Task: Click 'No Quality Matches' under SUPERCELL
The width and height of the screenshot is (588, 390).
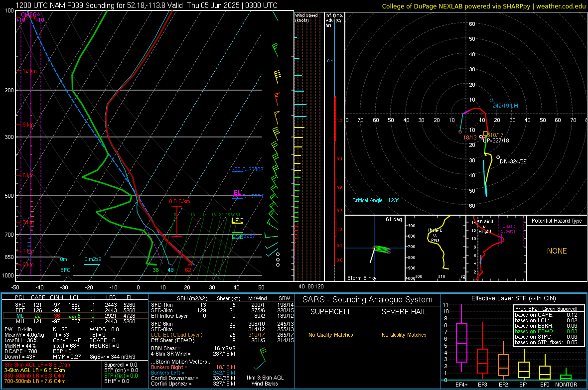Action: (331, 335)
